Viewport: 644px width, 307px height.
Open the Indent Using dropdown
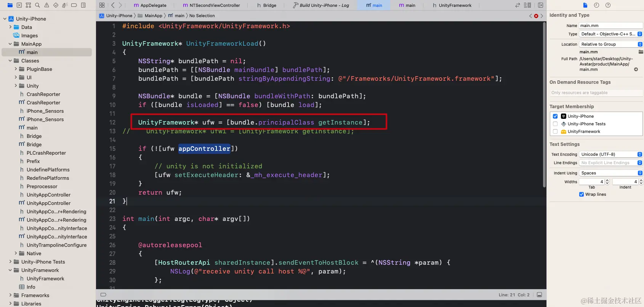pos(611,173)
